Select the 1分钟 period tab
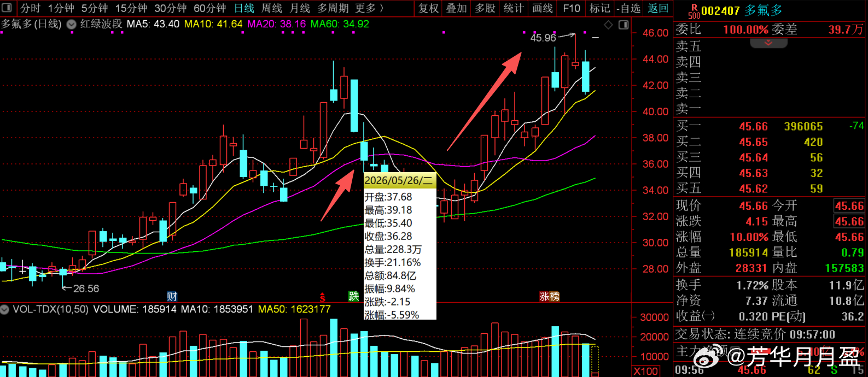 tap(61, 8)
